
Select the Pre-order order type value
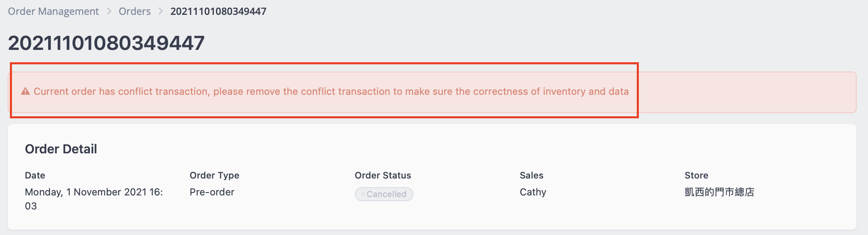(x=212, y=192)
